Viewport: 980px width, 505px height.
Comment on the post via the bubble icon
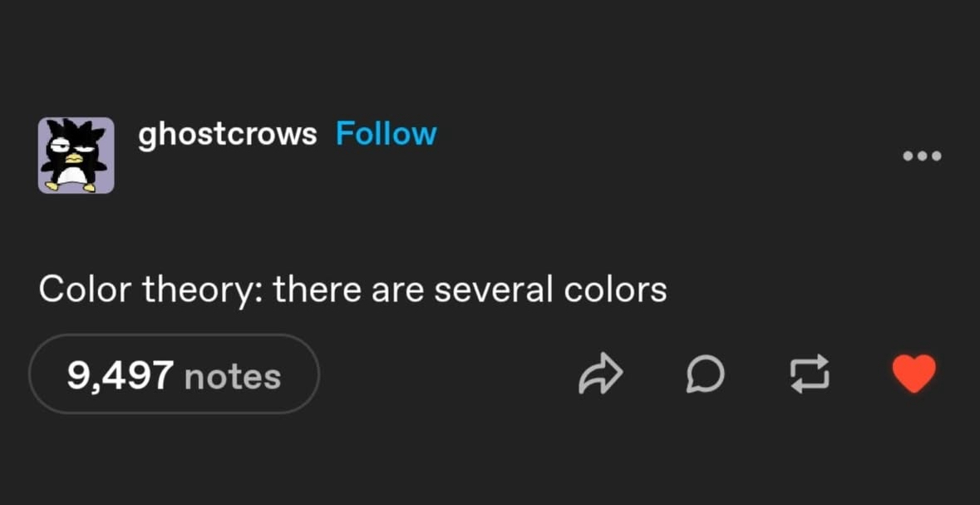point(706,374)
